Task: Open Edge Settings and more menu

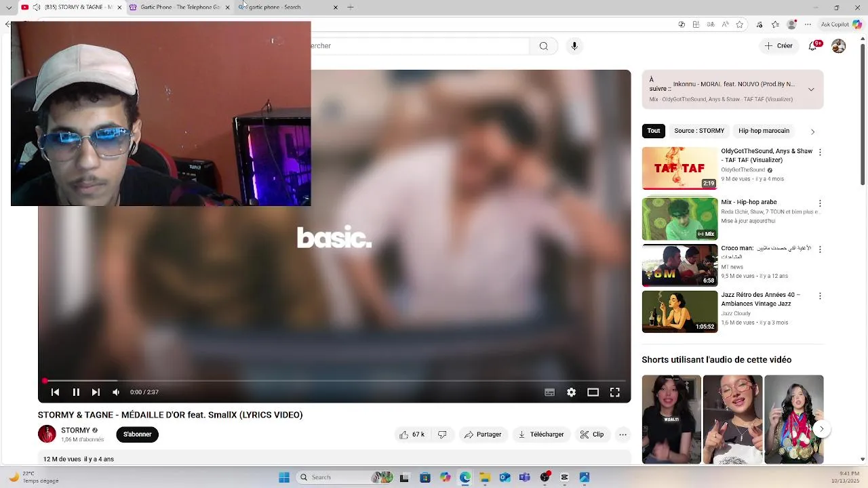Action: (808, 24)
